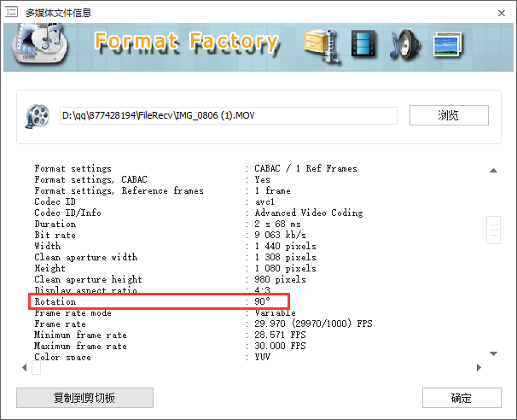Click the window menu icon in title bar
The image size is (517, 420).
pos(11,12)
